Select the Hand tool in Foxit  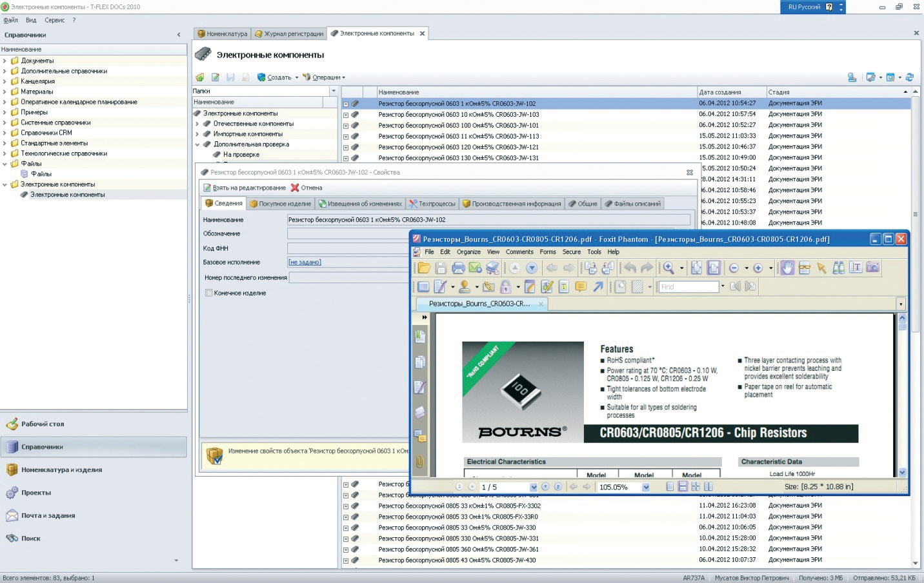click(x=787, y=268)
